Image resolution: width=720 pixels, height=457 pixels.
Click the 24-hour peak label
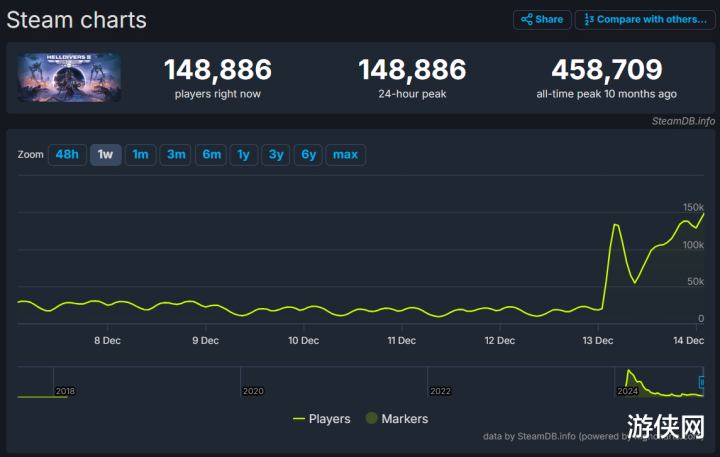[x=412, y=94]
